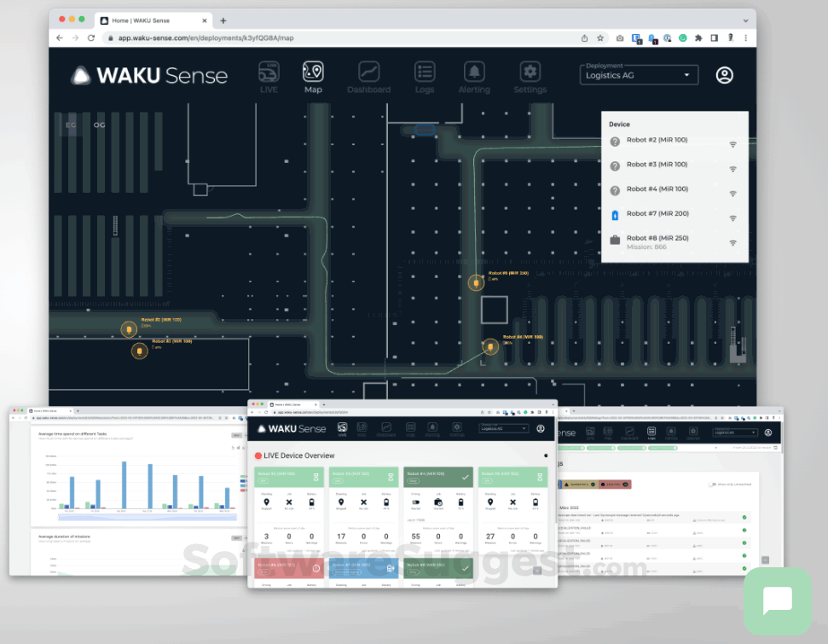The image size is (828, 644).
Task: Click the battery icon beside Robot #7
Action: pos(617,216)
